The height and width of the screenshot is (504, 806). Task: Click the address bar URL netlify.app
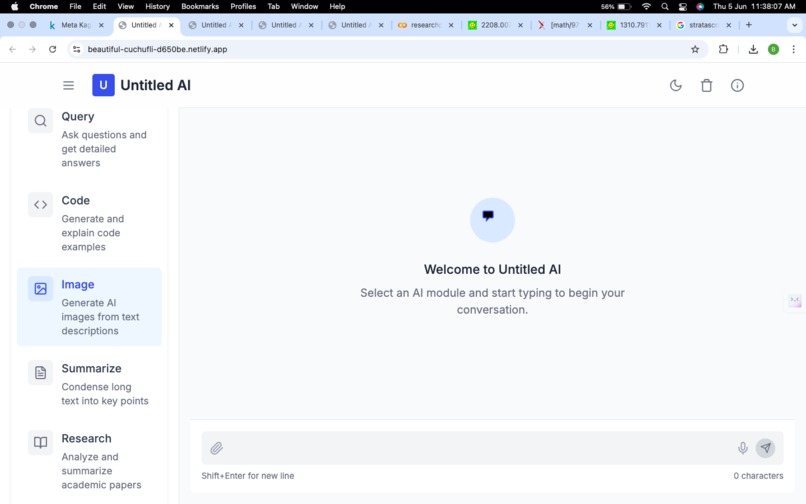(157, 49)
